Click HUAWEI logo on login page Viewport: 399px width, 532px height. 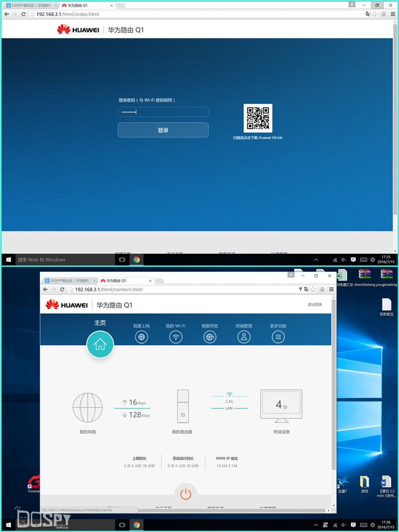pos(78,29)
